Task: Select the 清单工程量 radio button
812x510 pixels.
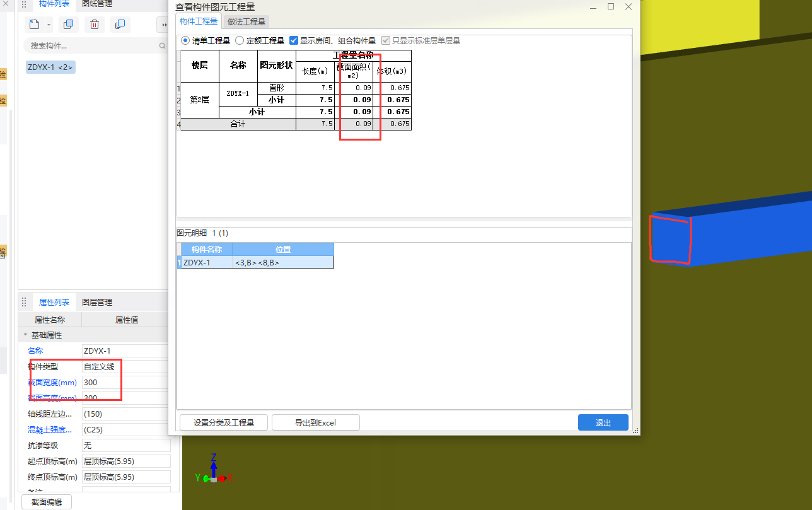Action: [x=185, y=40]
